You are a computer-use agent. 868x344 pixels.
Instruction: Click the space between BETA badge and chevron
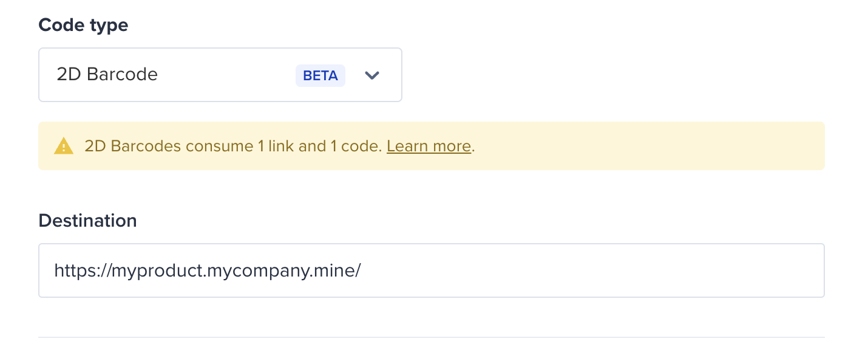click(354, 75)
